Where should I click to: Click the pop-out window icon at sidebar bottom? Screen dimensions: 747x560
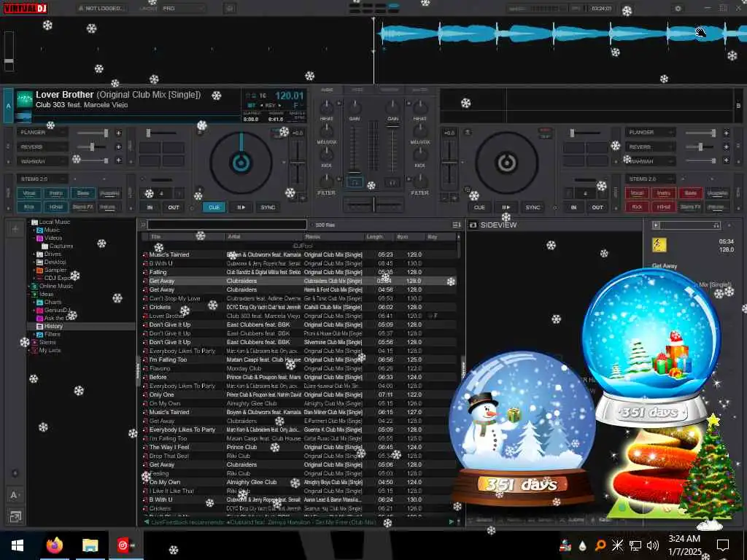coord(15,517)
